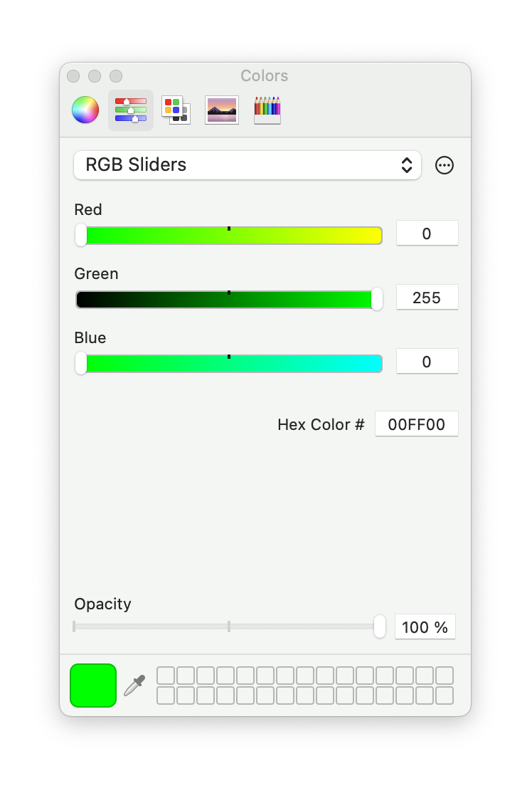Click the current green color swatch
This screenshot has height=793, width=532.
click(x=93, y=686)
